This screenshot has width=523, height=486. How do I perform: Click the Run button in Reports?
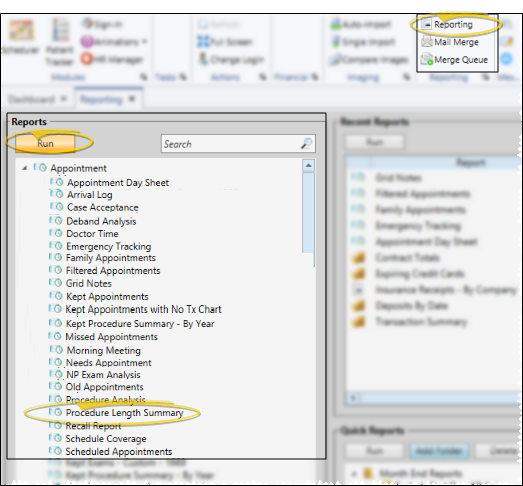pos(45,143)
